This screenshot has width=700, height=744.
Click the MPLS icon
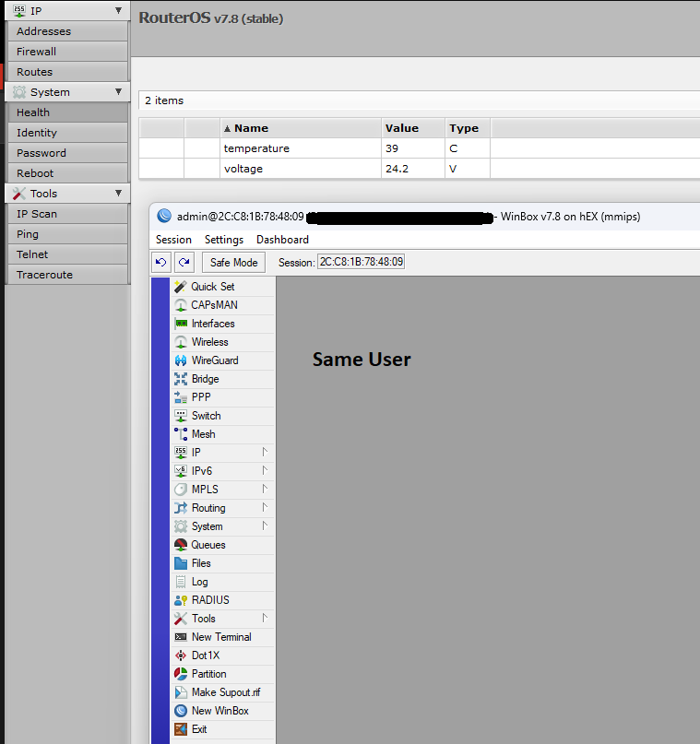coord(181,490)
